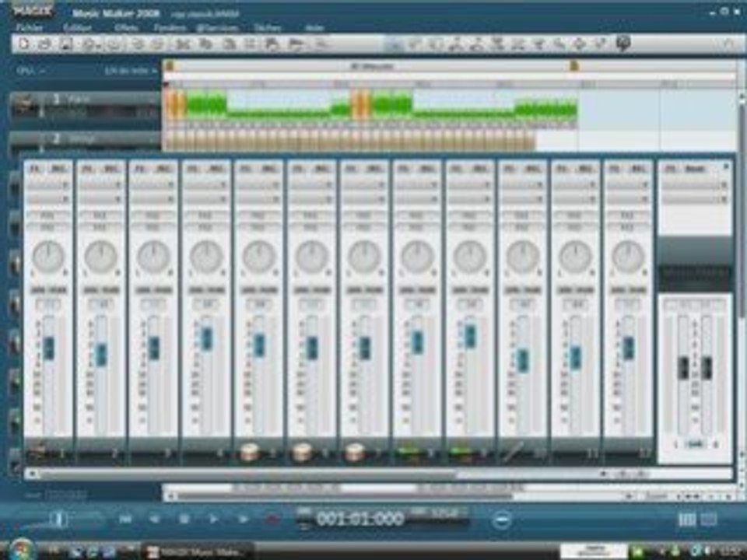Click the Reset button on master channel
The width and height of the screenshot is (747, 560).
click(x=695, y=169)
